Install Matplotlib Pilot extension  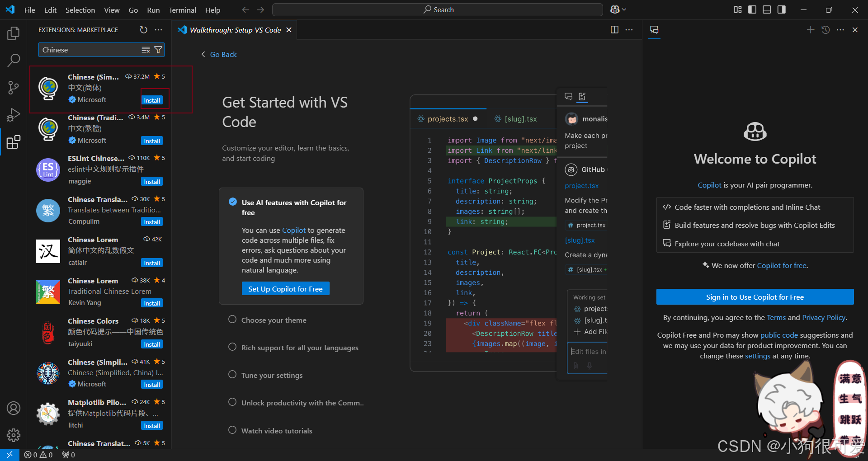pos(152,426)
